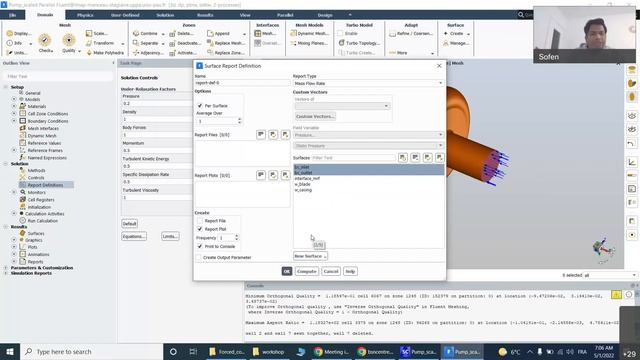Switch to the Parallel ribbon tab
This screenshot has height=360, width=640.
pyautogui.click(x=285, y=15)
